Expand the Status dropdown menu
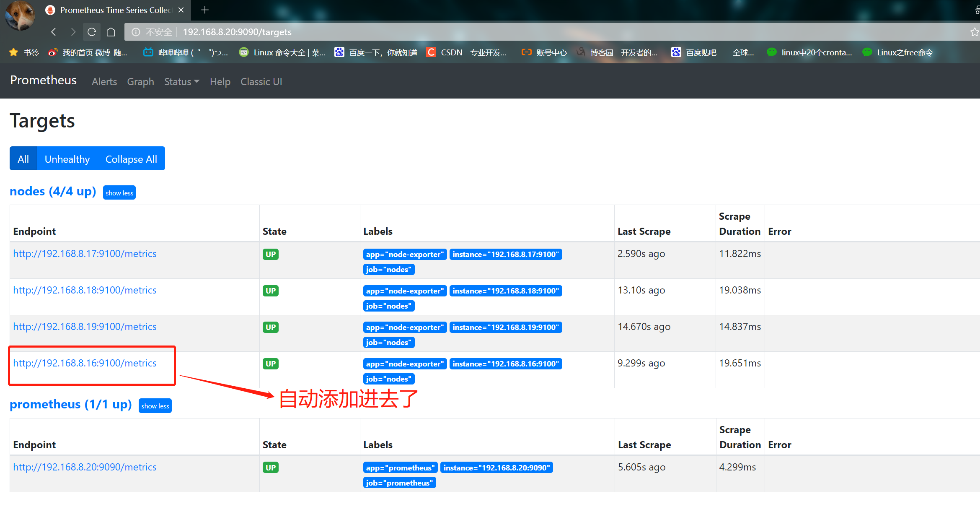This screenshot has width=980, height=517. (181, 81)
